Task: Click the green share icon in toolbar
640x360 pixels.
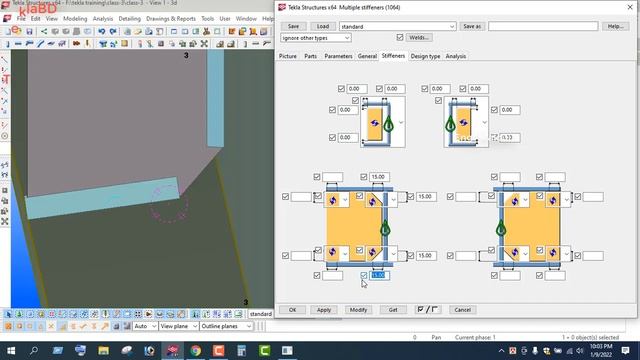Action: 44,31
